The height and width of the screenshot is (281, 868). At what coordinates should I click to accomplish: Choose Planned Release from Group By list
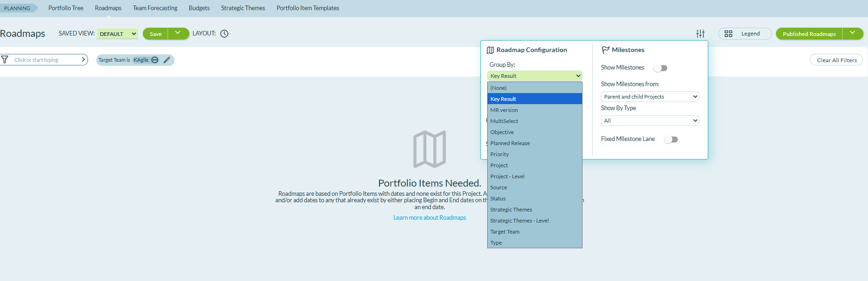coord(510,143)
